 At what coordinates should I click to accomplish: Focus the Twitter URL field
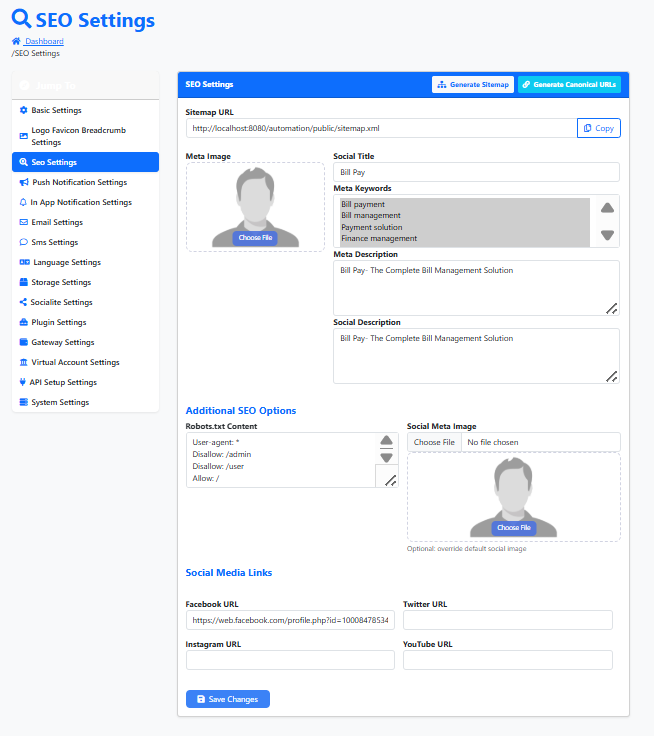point(508,620)
